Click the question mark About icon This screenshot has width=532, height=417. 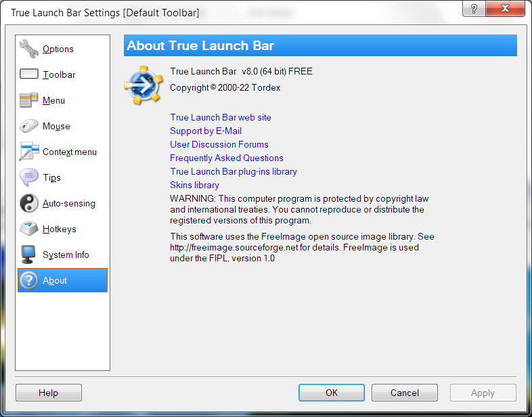pos(29,280)
